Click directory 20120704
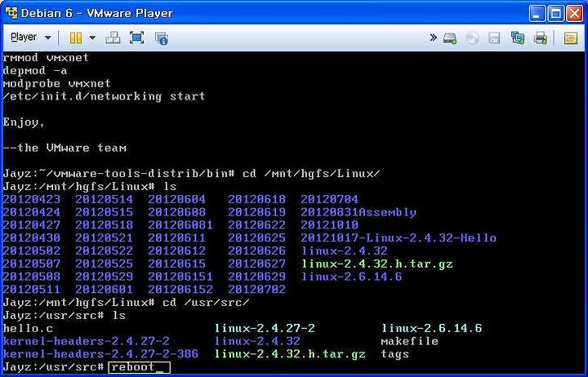Viewport: 588px width, 377px height. (330, 199)
